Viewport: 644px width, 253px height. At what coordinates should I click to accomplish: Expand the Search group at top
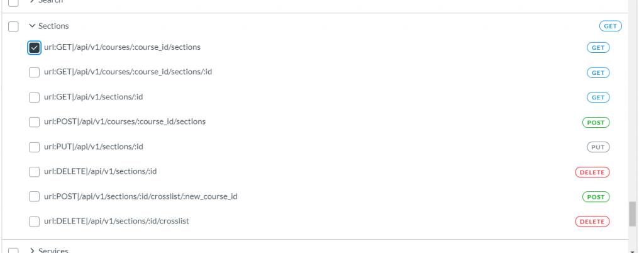tap(32, 1)
